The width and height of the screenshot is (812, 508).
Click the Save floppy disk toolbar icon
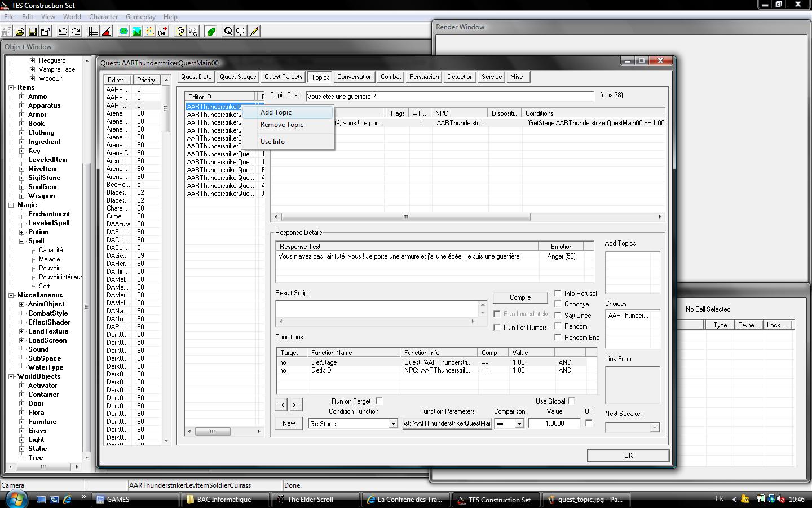click(x=33, y=32)
